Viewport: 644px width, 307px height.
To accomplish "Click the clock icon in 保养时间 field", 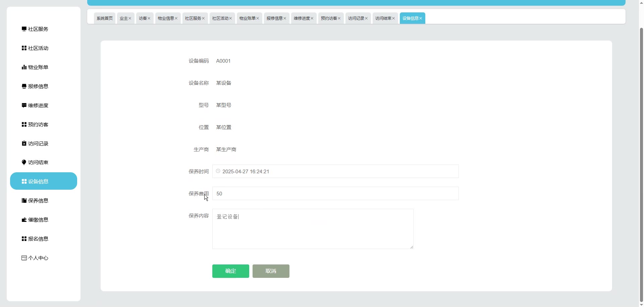I will point(218,171).
